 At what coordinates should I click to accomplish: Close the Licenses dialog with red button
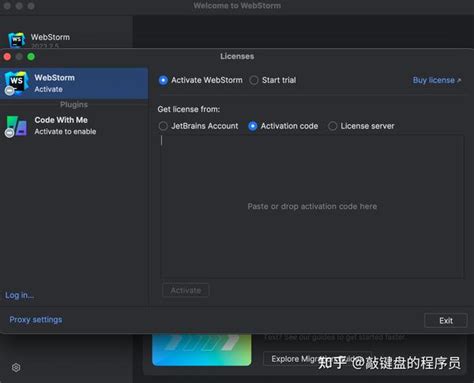[7, 57]
